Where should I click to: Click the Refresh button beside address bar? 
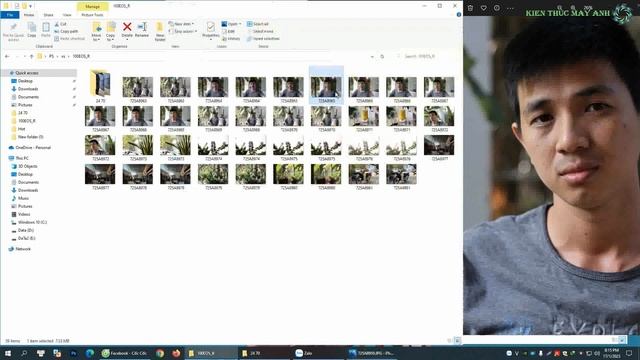point(382,56)
